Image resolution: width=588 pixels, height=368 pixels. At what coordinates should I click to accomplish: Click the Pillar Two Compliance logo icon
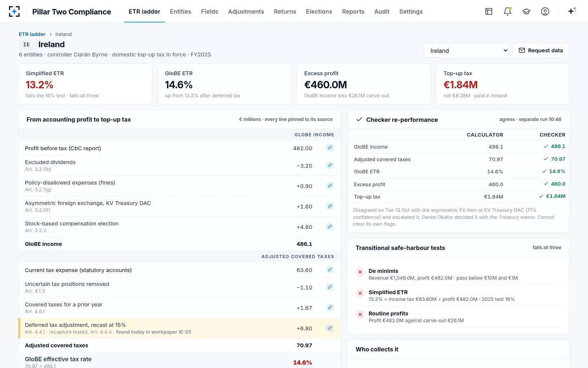[14, 11]
